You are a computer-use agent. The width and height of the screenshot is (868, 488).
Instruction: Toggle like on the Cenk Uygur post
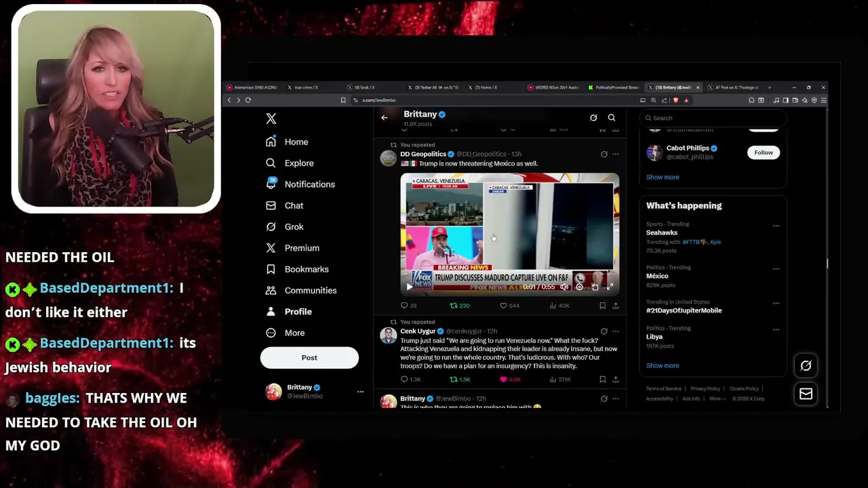510,380
